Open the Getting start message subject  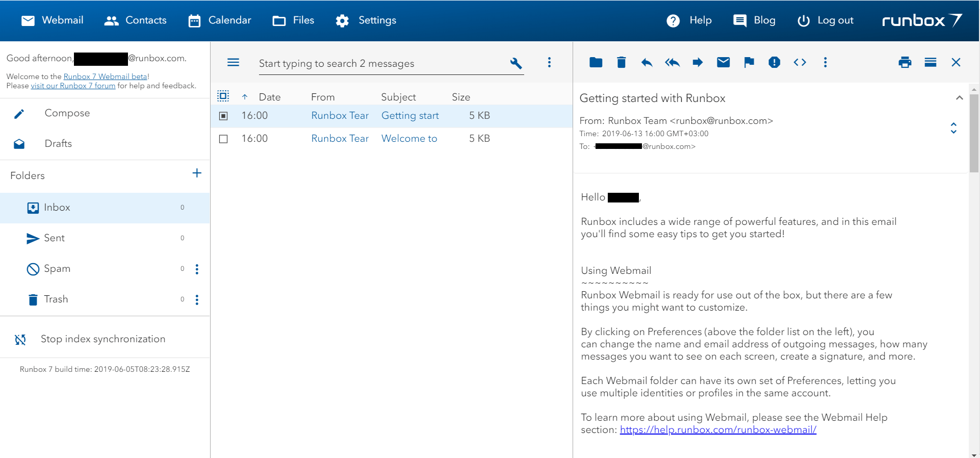pyautogui.click(x=410, y=116)
